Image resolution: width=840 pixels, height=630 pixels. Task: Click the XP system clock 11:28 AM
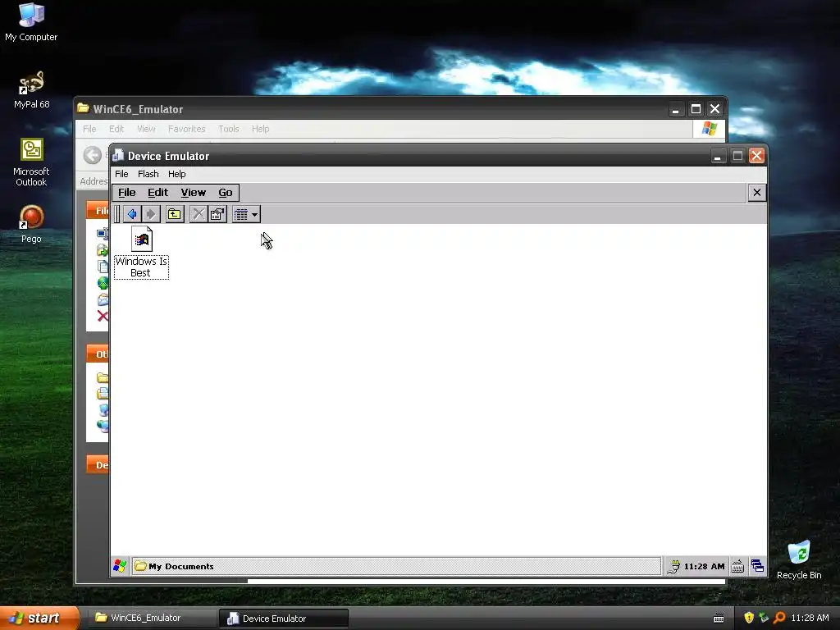pos(810,618)
